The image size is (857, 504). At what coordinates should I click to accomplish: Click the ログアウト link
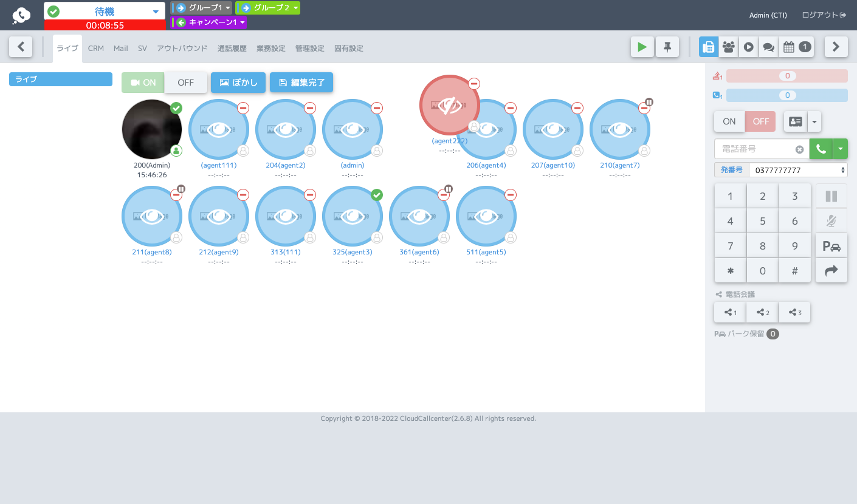click(824, 15)
